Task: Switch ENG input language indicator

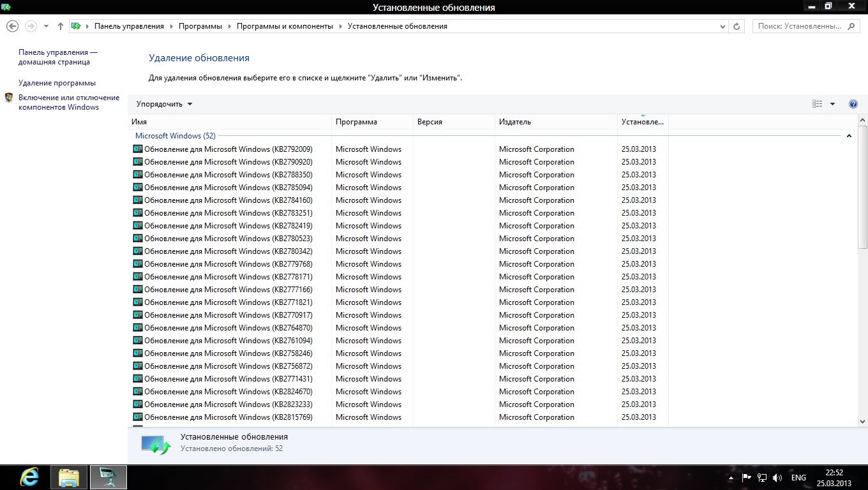Action: (798, 478)
